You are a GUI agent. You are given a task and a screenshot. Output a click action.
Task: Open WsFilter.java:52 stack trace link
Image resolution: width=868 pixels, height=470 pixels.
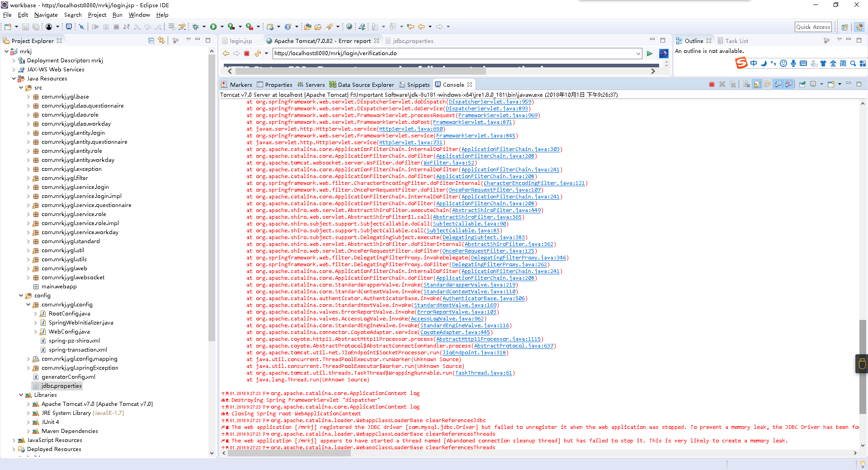pyautogui.click(x=449, y=163)
